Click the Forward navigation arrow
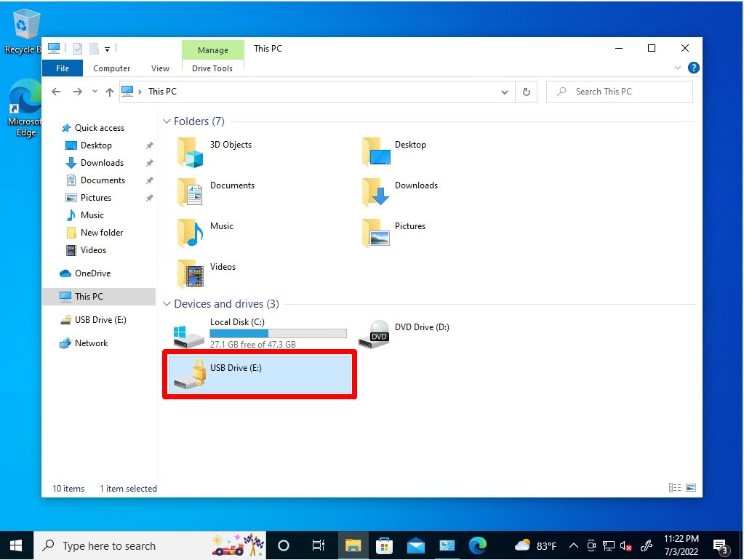 pyautogui.click(x=77, y=92)
